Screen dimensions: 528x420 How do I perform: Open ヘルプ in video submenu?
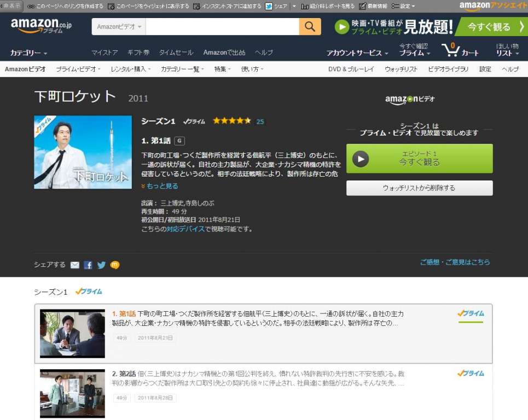tap(510, 69)
